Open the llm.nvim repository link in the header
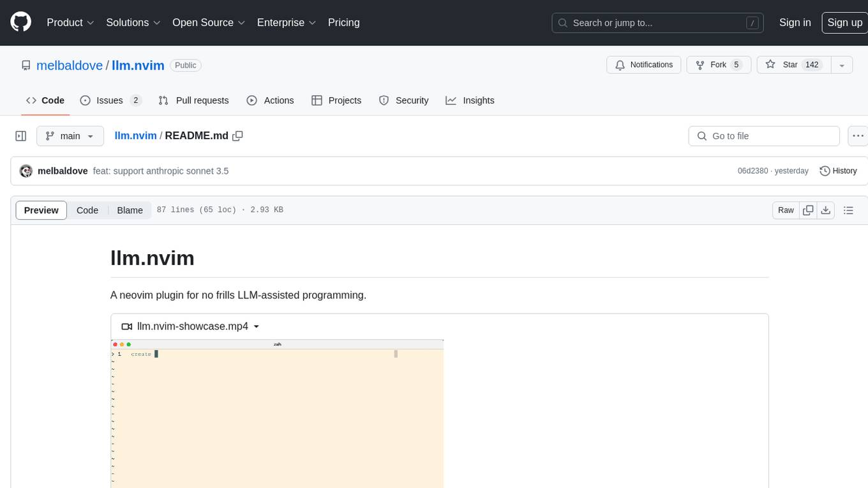 coord(138,65)
